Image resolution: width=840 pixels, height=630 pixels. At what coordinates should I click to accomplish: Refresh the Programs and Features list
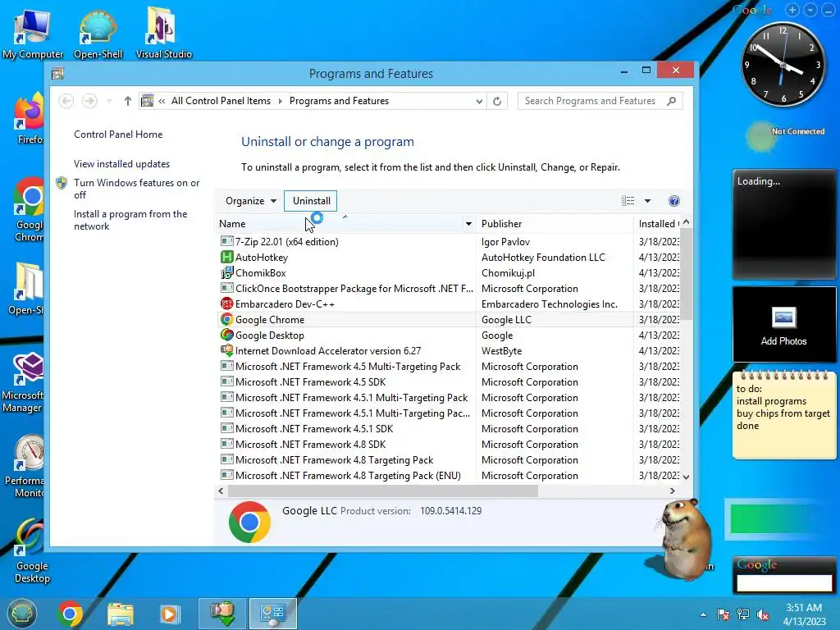(497, 101)
